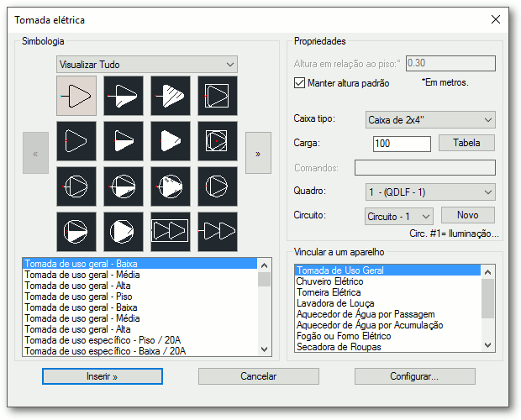Click the appliance list scrollbar thumb

[x=487, y=298]
